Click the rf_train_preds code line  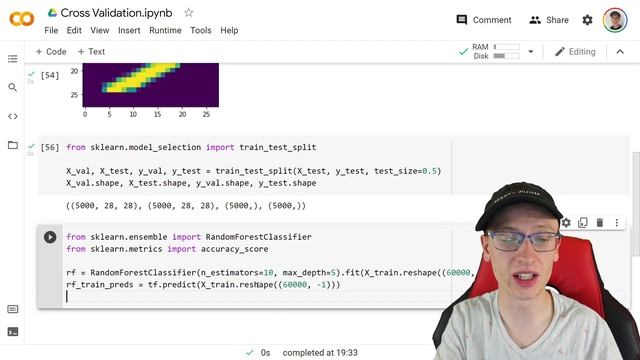[203, 284]
